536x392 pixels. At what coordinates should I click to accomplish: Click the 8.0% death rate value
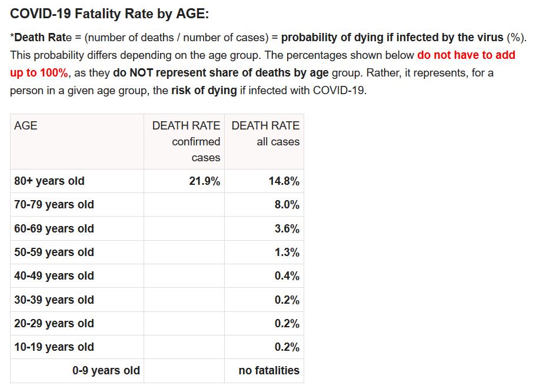(287, 205)
